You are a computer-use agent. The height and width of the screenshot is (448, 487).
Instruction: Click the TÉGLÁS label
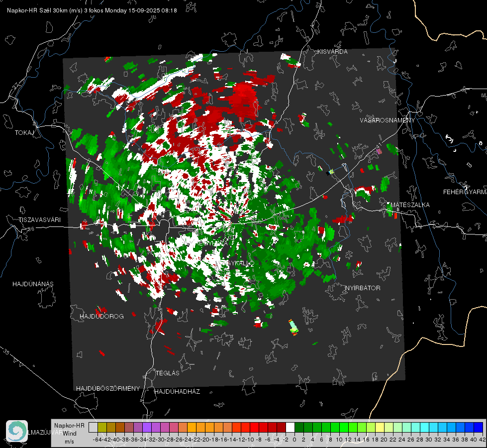[168, 373]
